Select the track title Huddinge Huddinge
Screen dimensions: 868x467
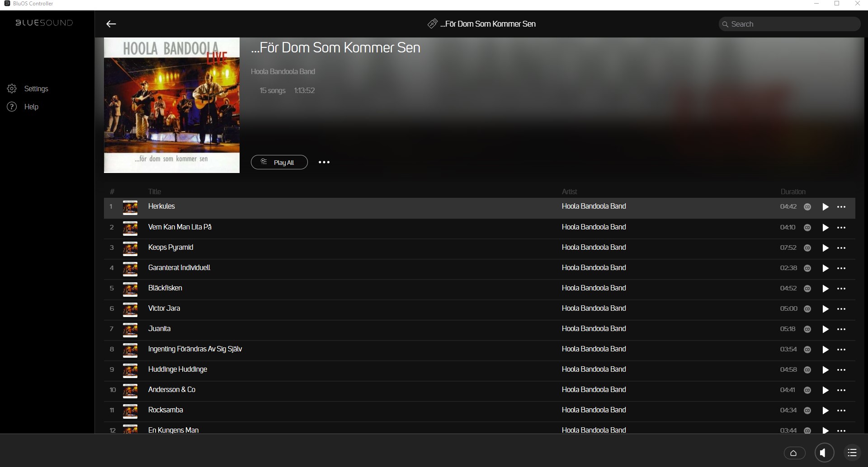[x=178, y=369]
